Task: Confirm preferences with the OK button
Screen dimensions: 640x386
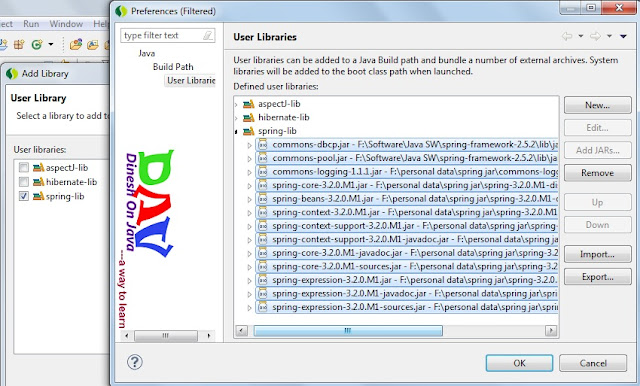Action: tap(519, 363)
